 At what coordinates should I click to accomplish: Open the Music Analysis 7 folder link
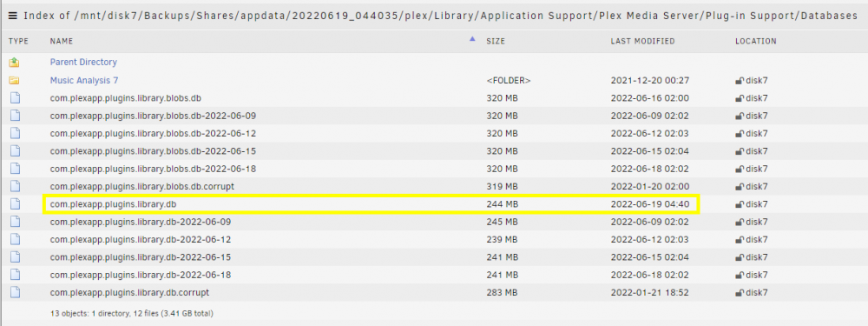pos(84,80)
